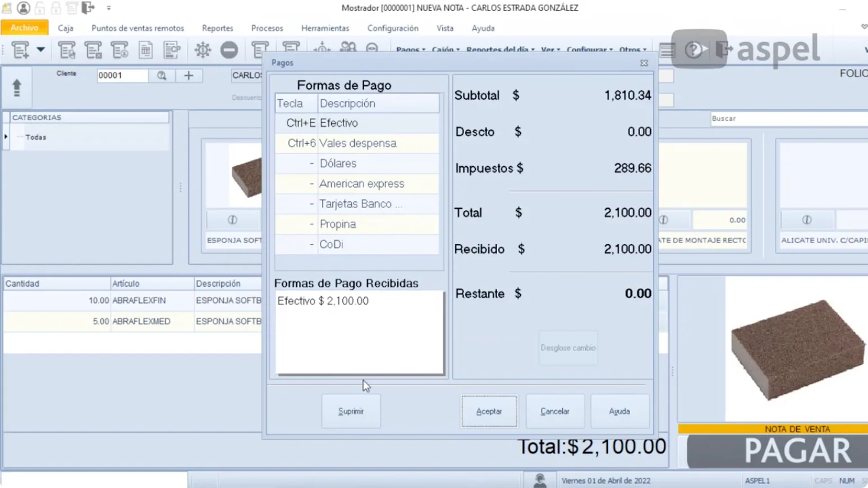Open the Ver toolbar dropdown
Viewport: 868px width, 488px height.
coord(550,50)
